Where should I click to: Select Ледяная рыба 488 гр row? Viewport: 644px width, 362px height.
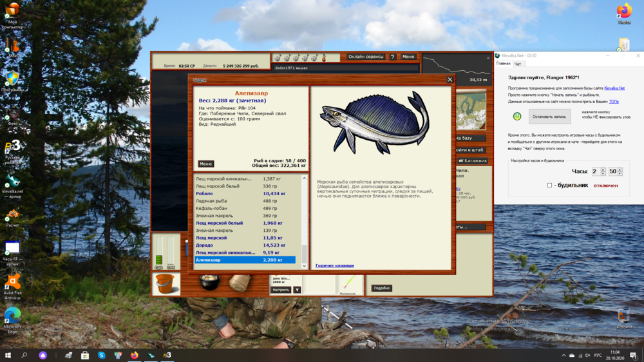(245, 201)
